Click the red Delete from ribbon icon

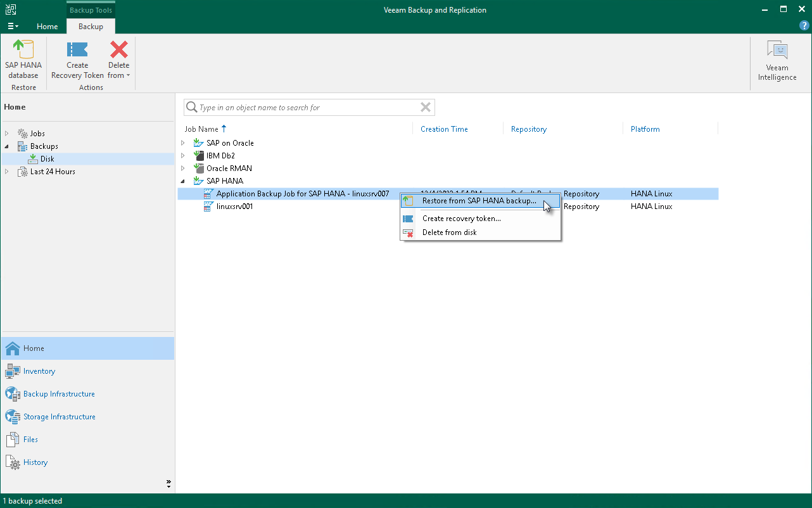118,49
